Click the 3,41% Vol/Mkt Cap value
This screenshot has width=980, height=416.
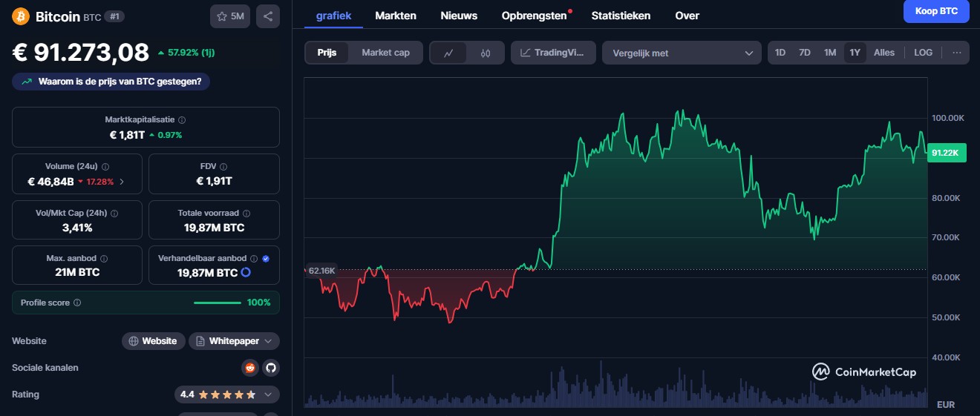pos(77,228)
